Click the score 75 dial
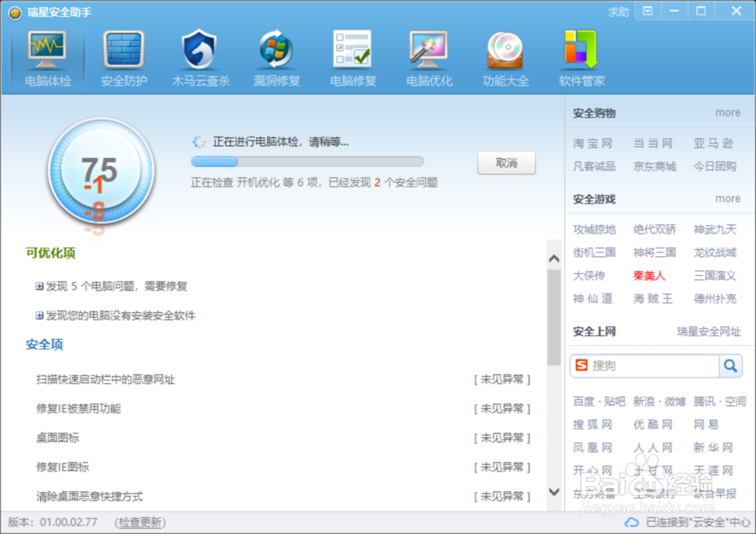Viewport: 756px width, 534px height. [101, 171]
